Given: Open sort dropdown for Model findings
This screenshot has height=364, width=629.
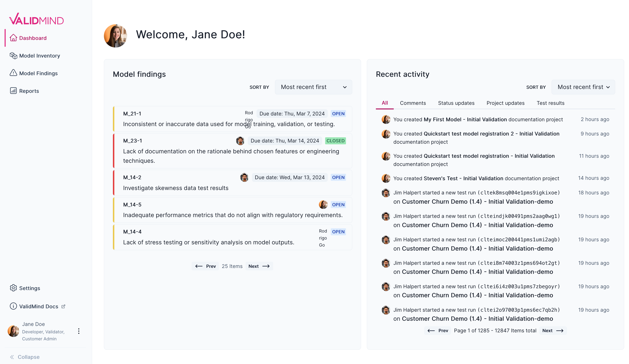Looking at the screenshot, I should click(313, 87).
